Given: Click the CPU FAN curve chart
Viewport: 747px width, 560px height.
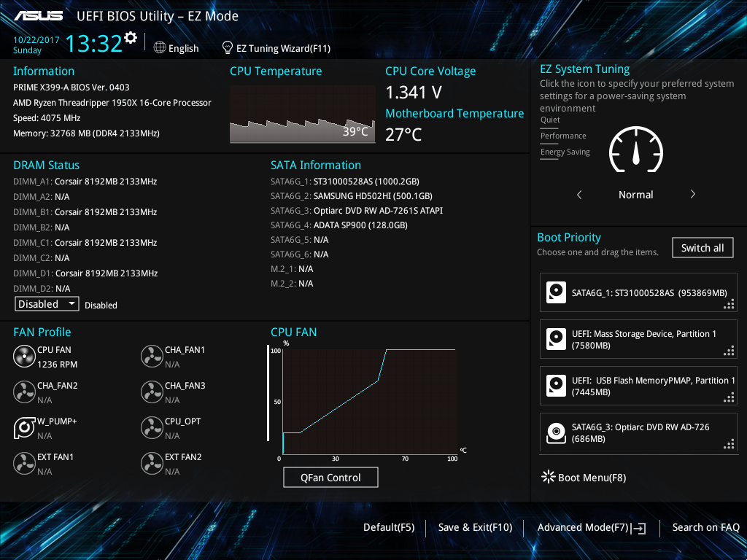Looking at the screenshot, I should [x=370, y=402].
